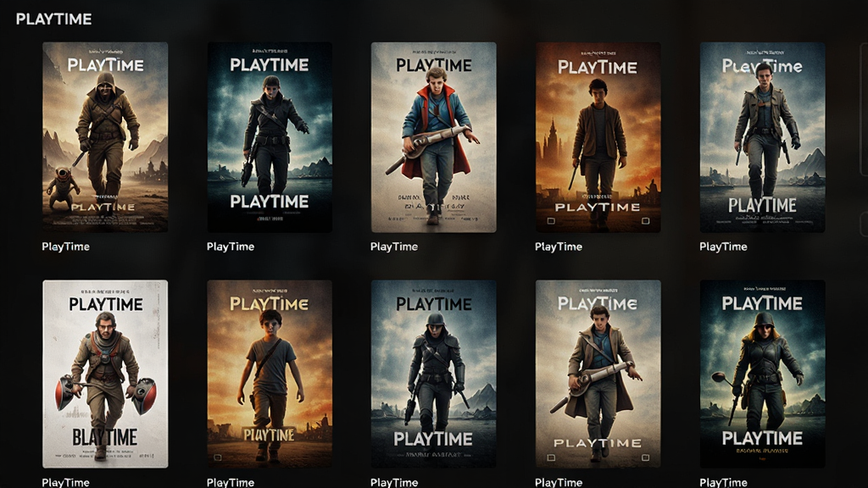This screenshot has height=488, width=868.
Task: Click PlayTime caption under the white BLAYTIME poster
Action: pos(66,482)
